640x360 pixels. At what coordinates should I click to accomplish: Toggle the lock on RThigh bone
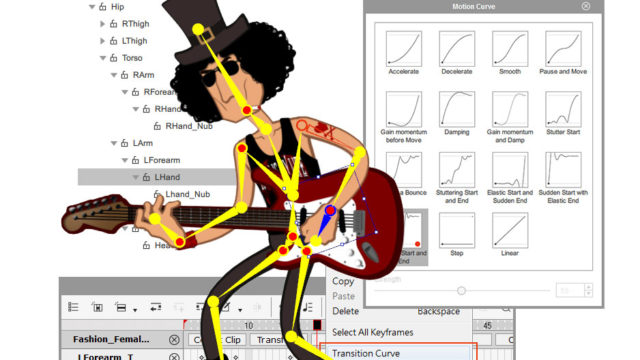(x=114, y=24)
